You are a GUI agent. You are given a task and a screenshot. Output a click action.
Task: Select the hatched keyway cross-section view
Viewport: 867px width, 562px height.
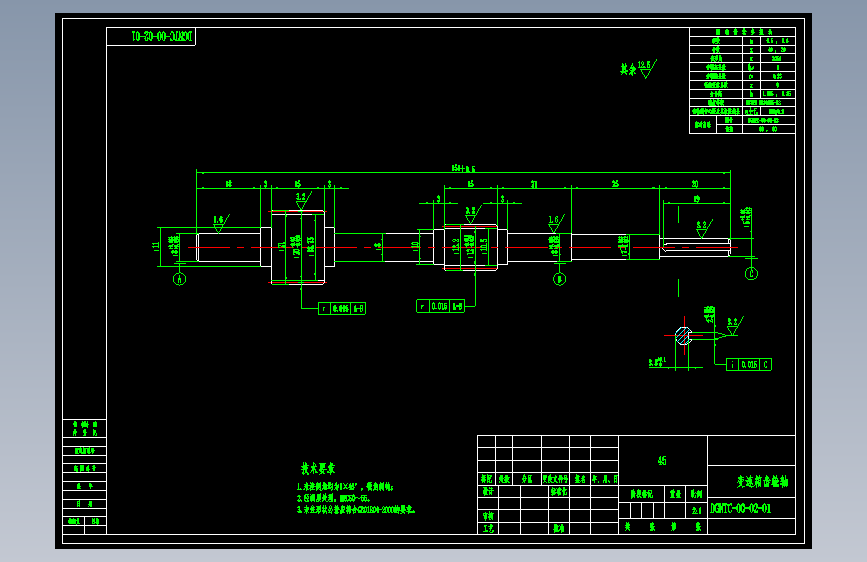point(684,336)
